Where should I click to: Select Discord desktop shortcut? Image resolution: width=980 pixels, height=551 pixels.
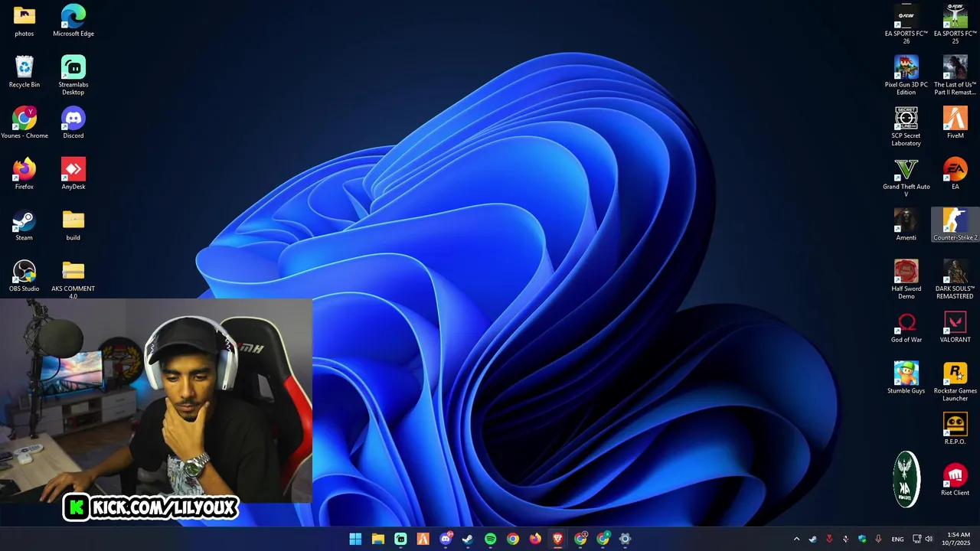click(x=73, y=123)
